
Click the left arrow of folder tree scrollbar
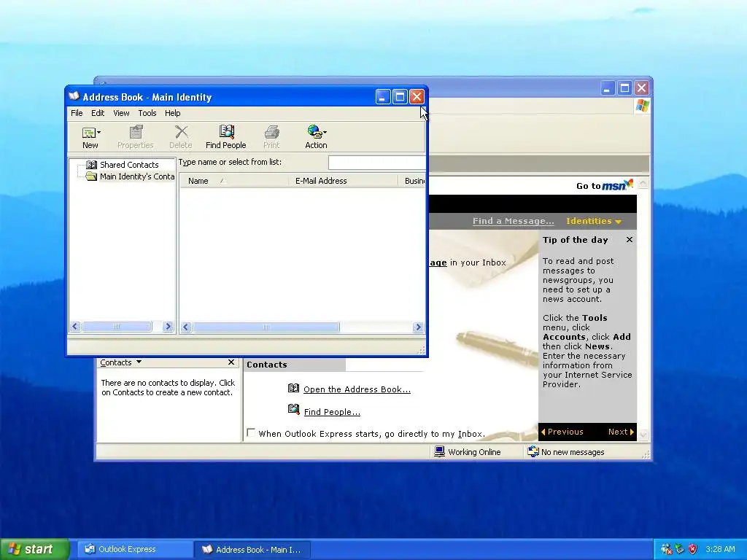point(75,326)
